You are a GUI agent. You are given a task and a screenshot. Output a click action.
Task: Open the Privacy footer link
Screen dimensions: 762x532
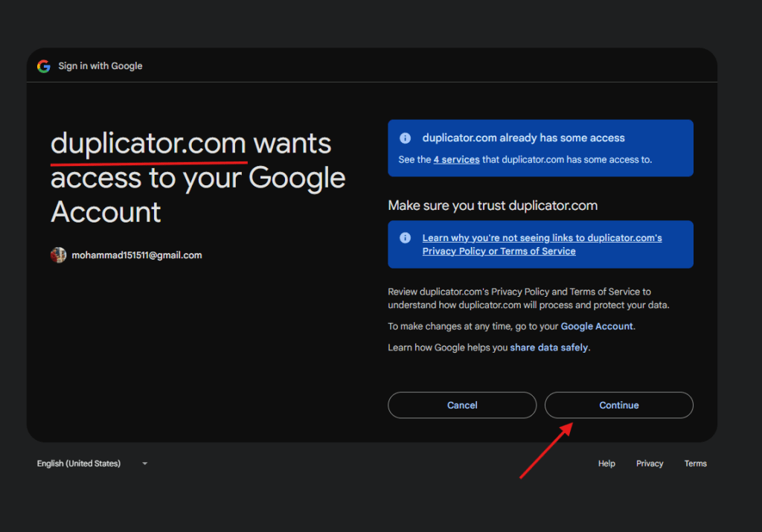[x=650, y=464]
